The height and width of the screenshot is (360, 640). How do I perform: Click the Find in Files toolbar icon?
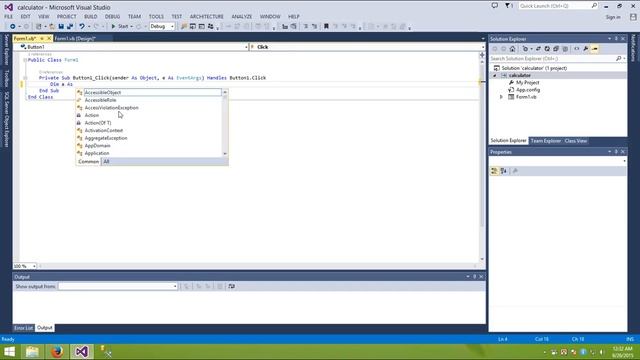point(184,26)
